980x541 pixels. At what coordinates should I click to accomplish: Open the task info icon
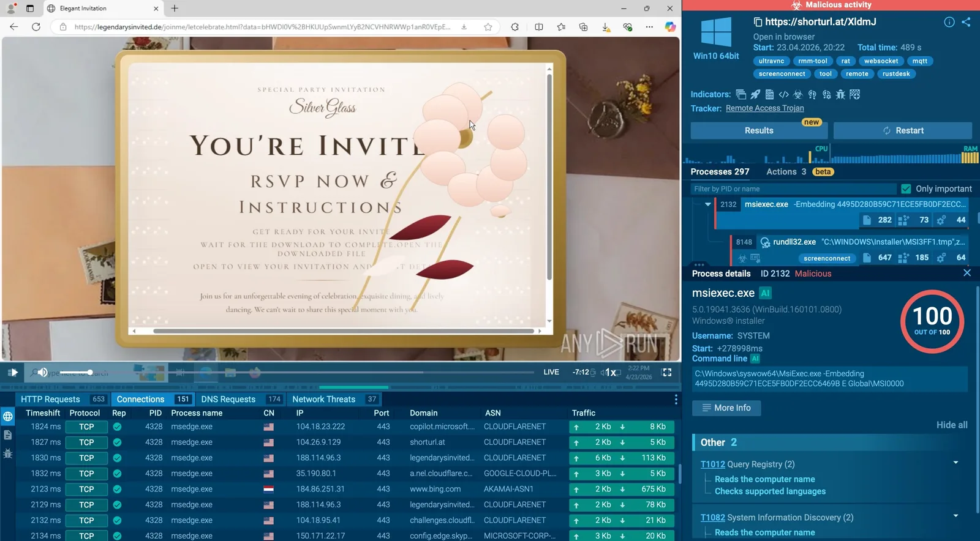949,22
